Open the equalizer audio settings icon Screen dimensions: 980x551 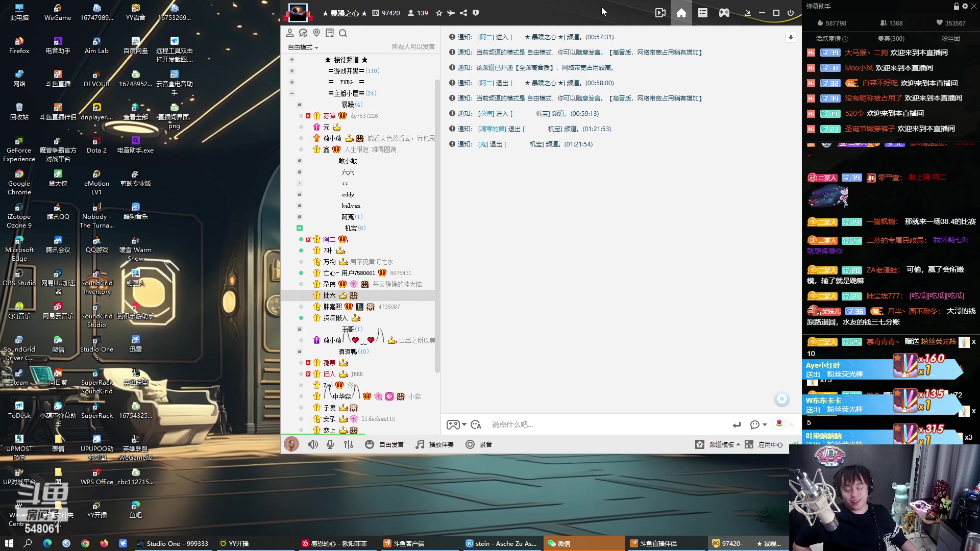pos(349,444)
